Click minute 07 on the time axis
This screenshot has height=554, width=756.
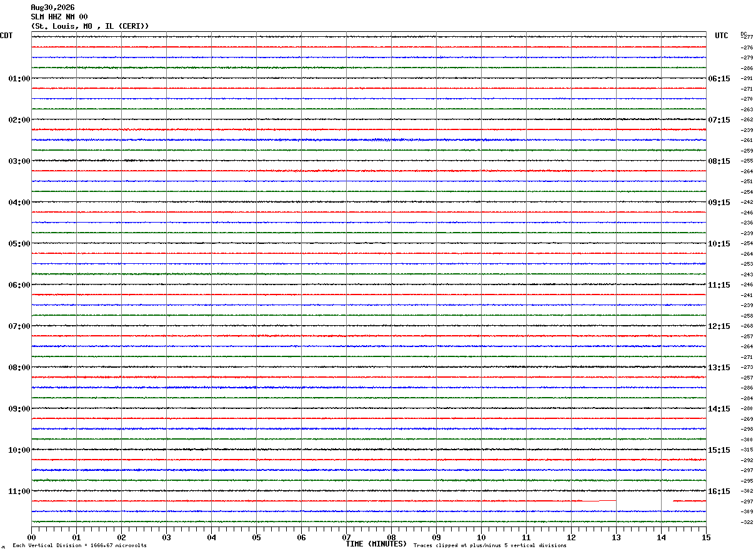(346, 537)
